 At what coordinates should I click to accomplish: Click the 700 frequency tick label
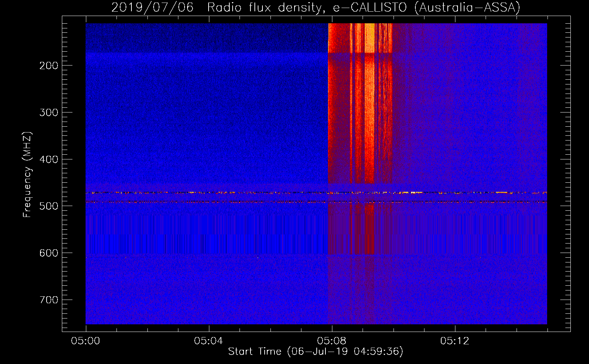click(49, 300)
